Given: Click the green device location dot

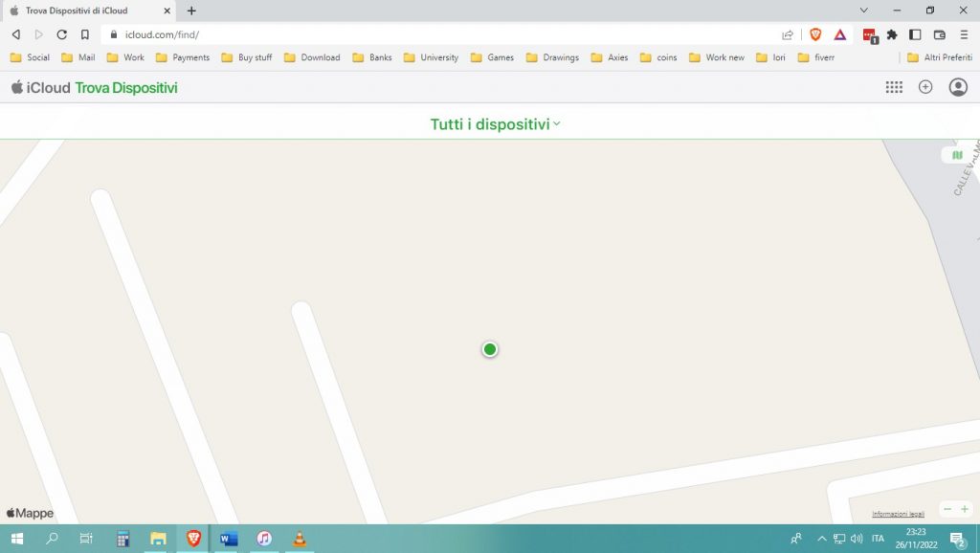Looking at the screenshot, I should (490, 349).
